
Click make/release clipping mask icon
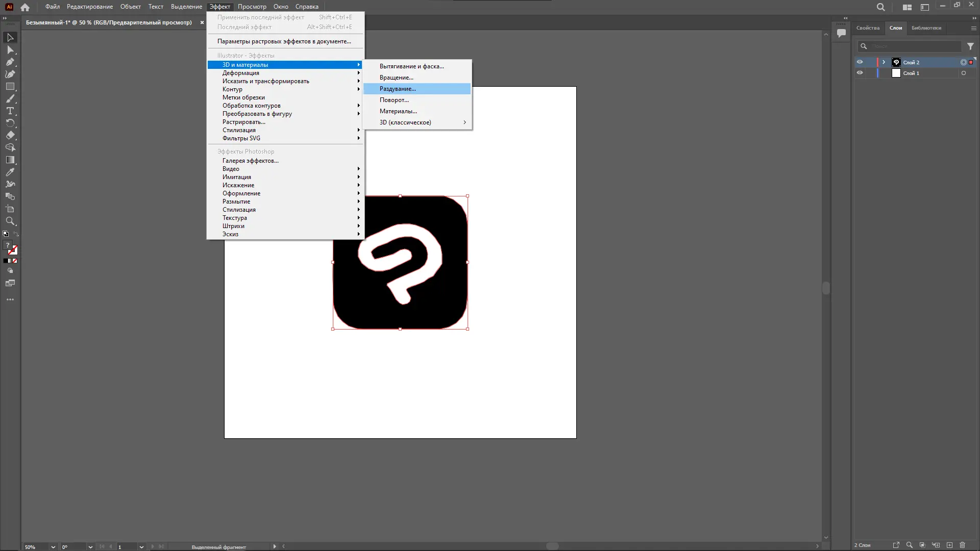coord(922,545)
